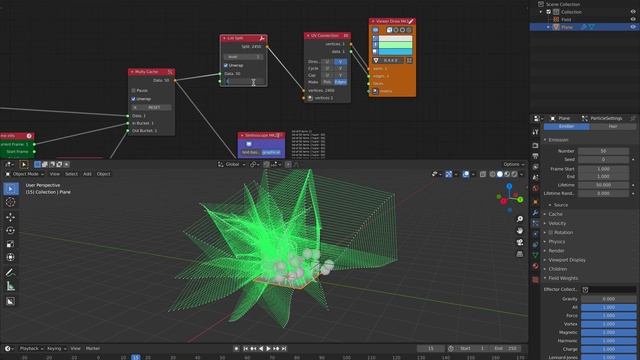Open the viewport Select menu
This screenshot has width=640, height=360.
(71, 174)
